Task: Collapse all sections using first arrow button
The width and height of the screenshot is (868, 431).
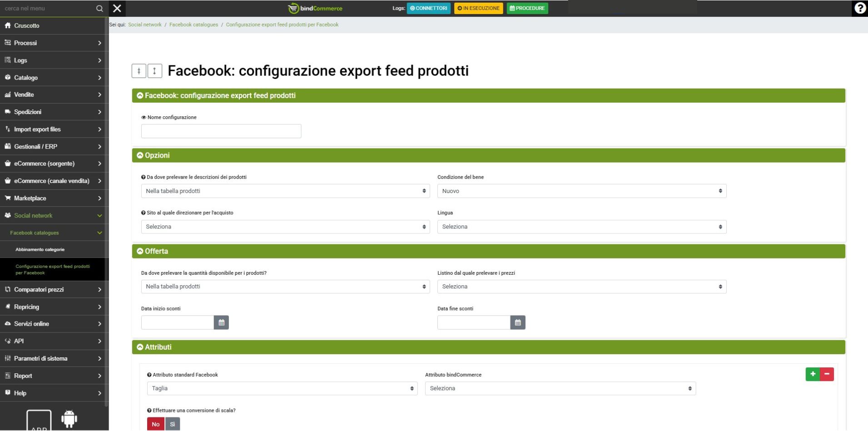Action: click(x=139, y=71)
